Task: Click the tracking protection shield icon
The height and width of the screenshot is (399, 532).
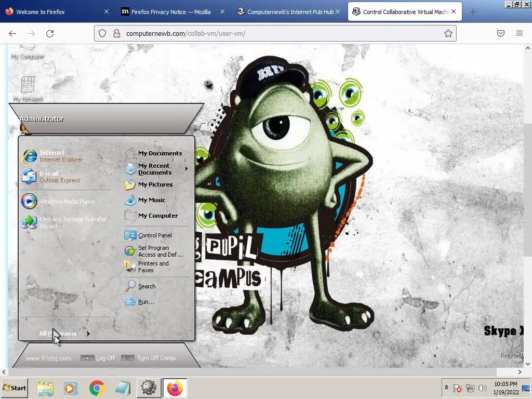Action: pyautogui.click(x=102, y=33)
